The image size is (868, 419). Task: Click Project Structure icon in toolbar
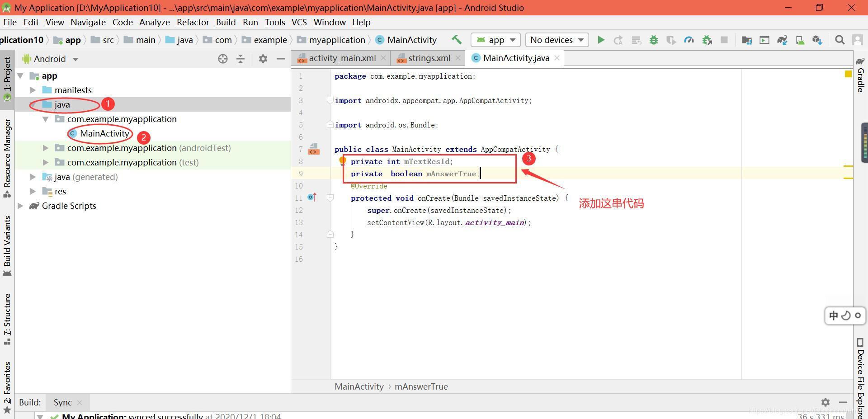point(747,40)
